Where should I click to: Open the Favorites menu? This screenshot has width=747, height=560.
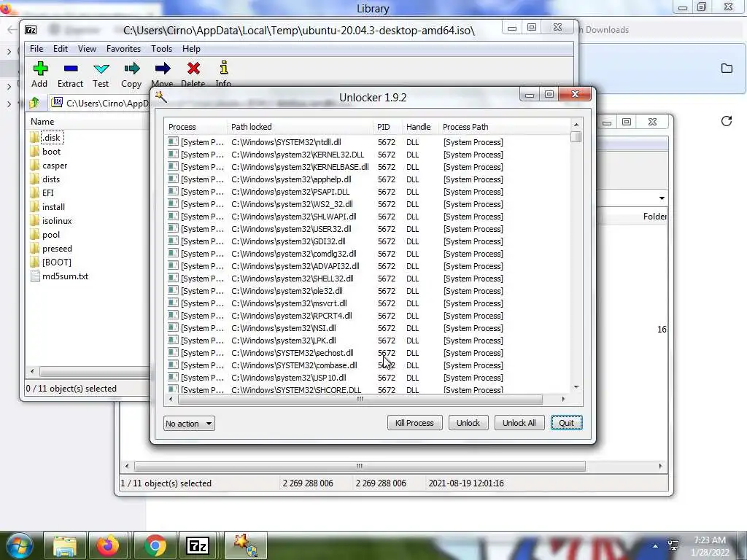tap(123, 49)
